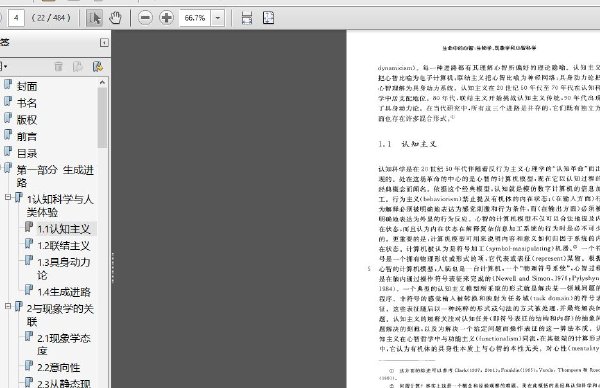
Task: Click bookmark icon beside 2.2意向性
Action: pyautogui.click(x=29, y=366)
